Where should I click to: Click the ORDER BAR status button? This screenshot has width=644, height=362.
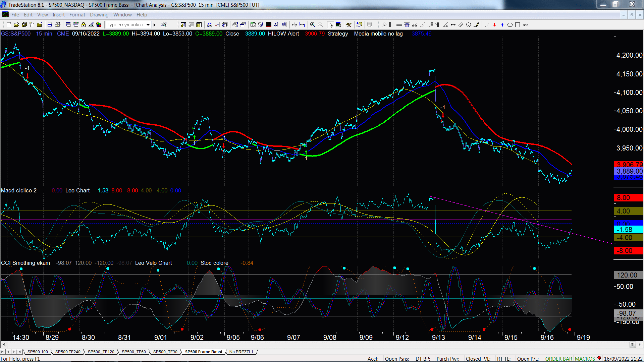pyautogui.click(x=558, y=359)
